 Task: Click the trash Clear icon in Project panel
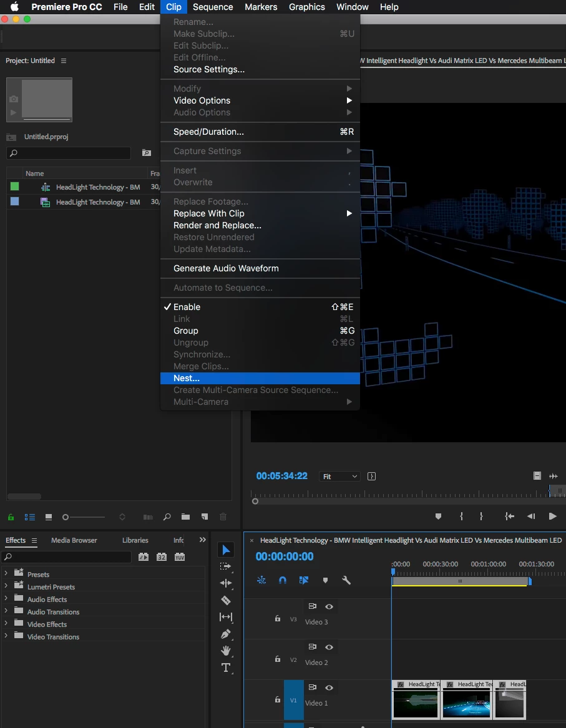pyautogui.click(x=223, y=517)
